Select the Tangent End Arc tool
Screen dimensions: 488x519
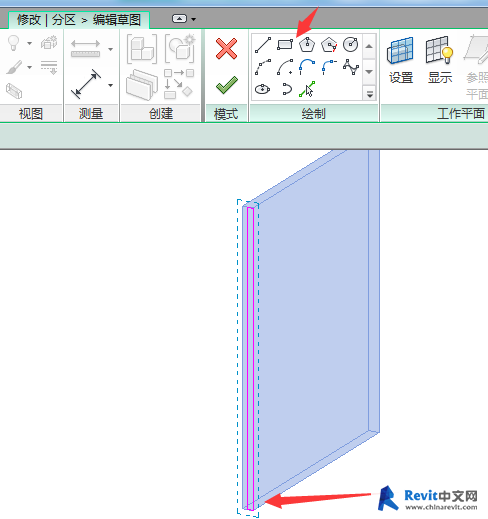point(307,67)
